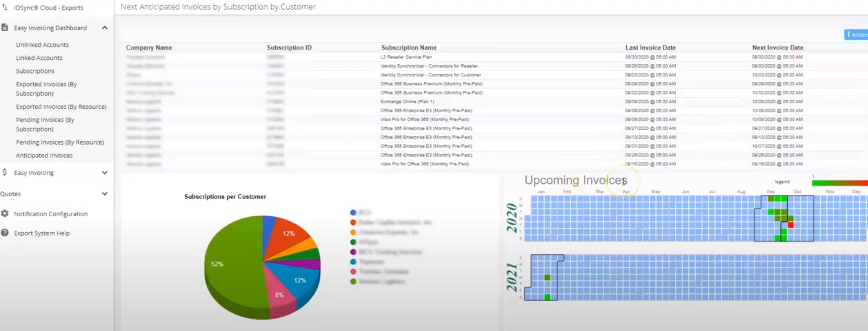Image resolution: width=868 pixels, height=331 pixels.
Task: Click last invoice date "08/15/2020 @ 05:00 AM"
Action: [651, 164]
